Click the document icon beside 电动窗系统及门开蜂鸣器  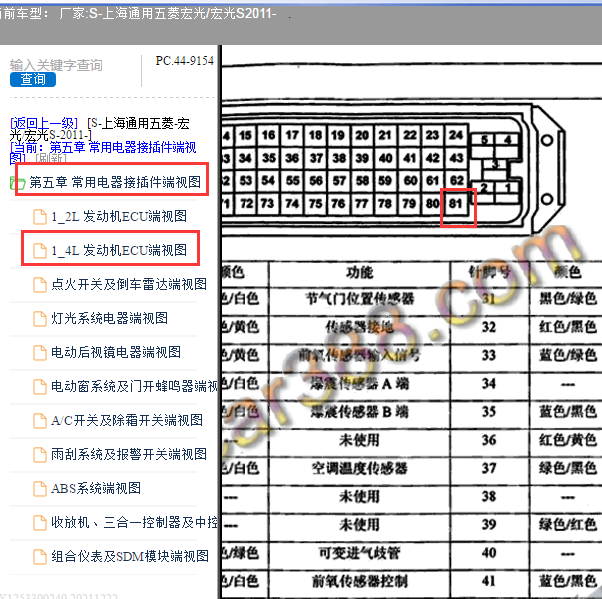point(40,387)
